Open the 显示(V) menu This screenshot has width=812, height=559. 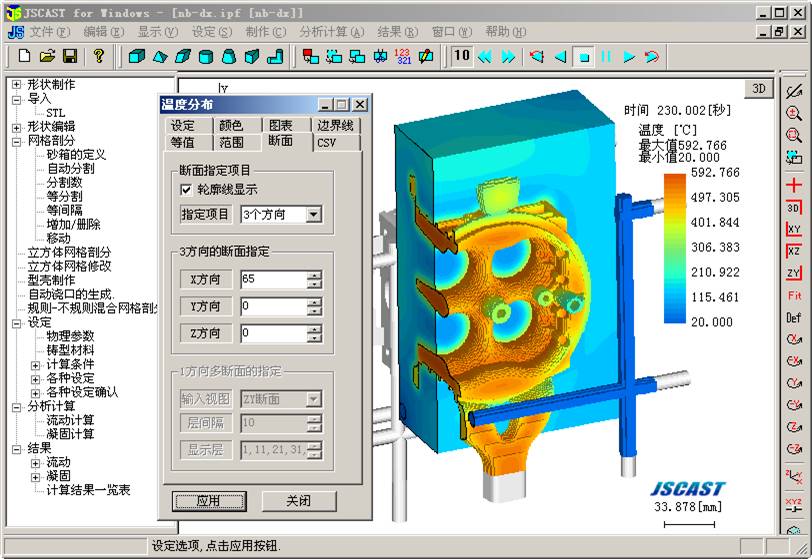click(157, 32)
